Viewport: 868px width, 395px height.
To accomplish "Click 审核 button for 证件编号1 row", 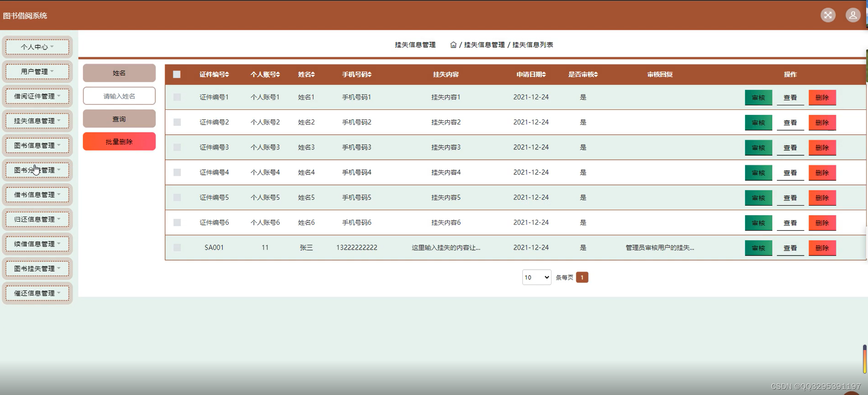I will pos(758,98).
